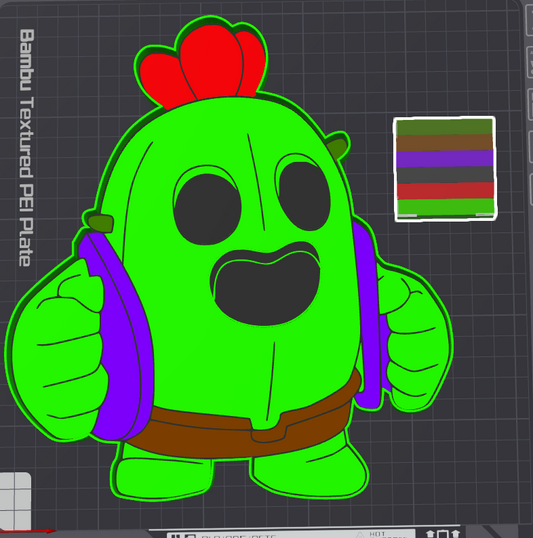Screen dimensions: 533x538
Task: Click the olive green stripe in color block
Action: (444, 127)
